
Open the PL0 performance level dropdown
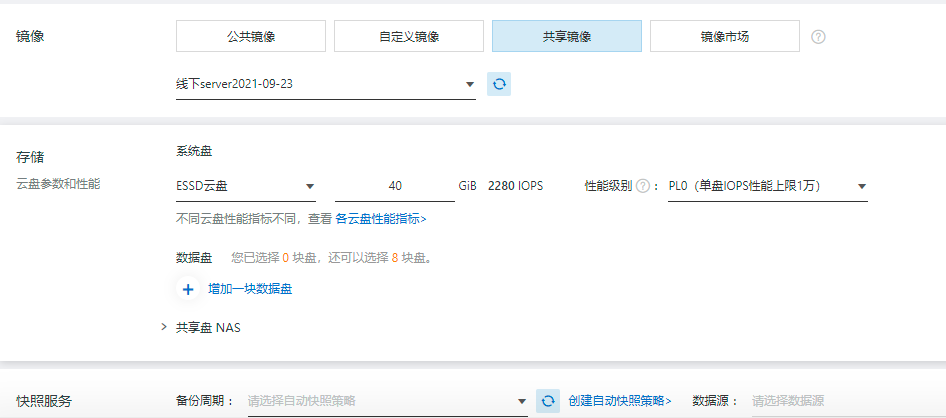click(x=767, y=186)
